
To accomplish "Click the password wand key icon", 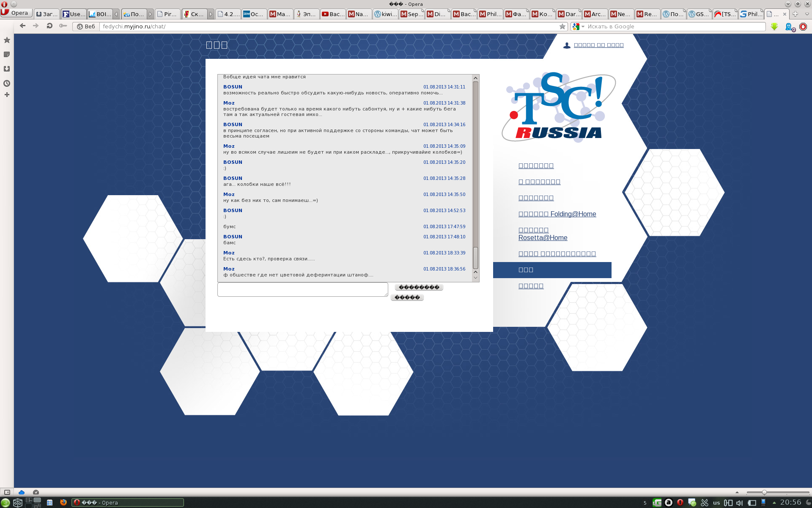I will click(x=63, y=26).
